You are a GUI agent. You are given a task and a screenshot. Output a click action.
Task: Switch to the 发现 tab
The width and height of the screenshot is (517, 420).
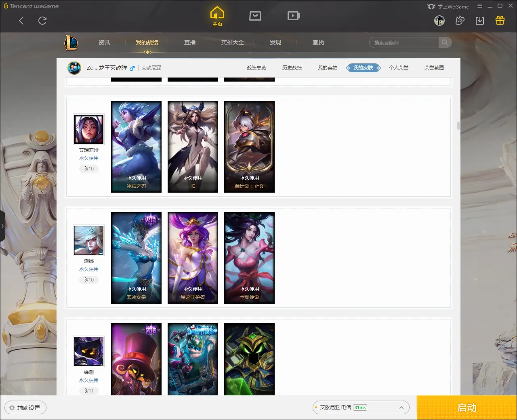pos(275,42)
